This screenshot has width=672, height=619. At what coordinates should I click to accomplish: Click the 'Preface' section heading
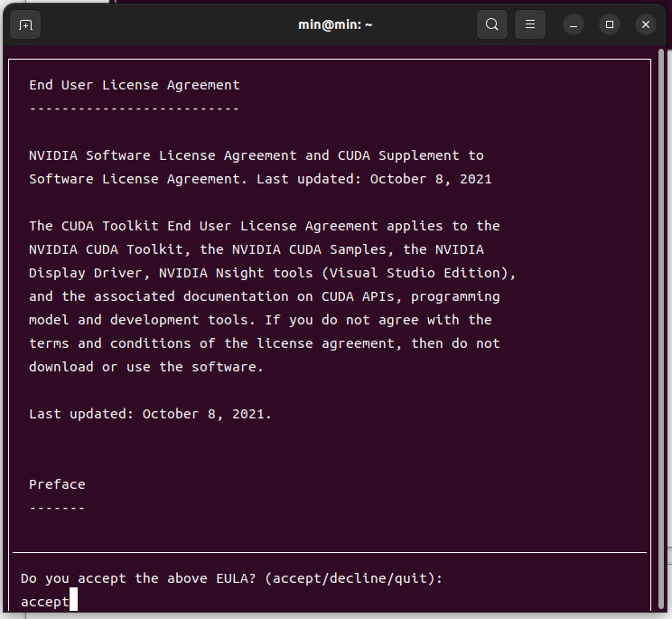(57, 484)
